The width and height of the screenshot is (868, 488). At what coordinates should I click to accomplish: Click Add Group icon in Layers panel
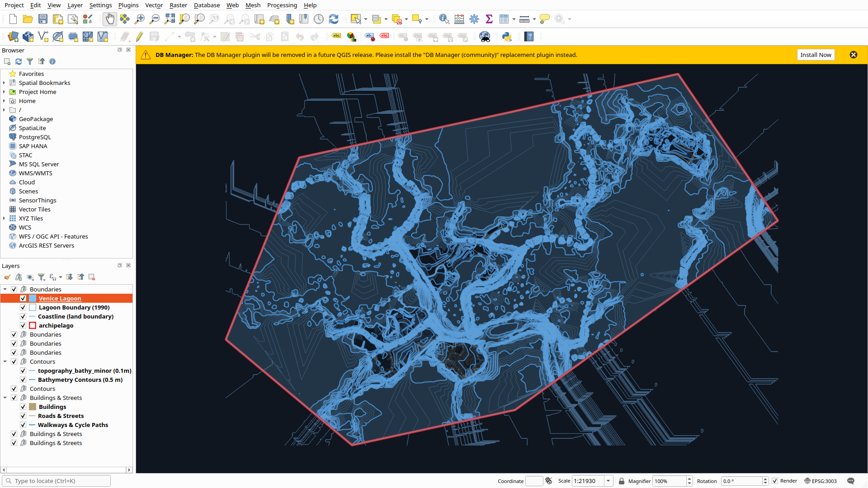[19, 277]
